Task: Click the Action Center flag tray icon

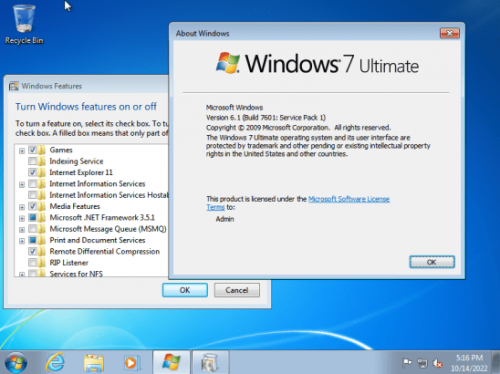Action: tap(407, 363)
